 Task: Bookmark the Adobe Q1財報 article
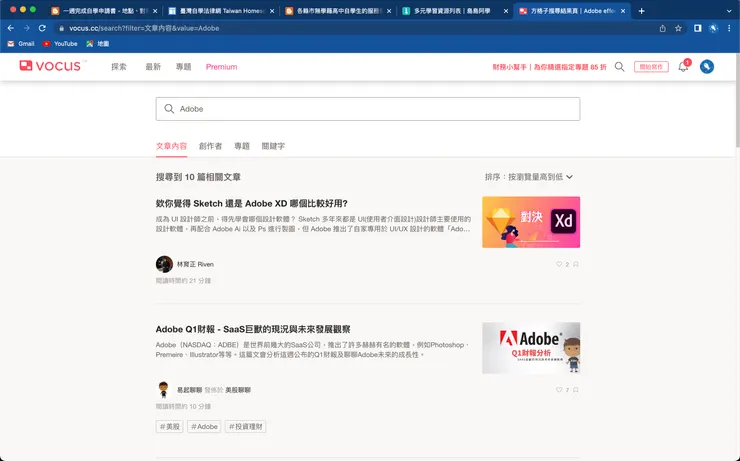point(576,390)
